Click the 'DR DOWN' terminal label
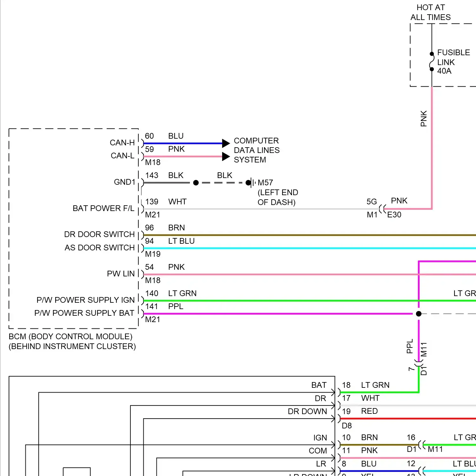Viewport: 476px width, 476px height. click(307, 412)
